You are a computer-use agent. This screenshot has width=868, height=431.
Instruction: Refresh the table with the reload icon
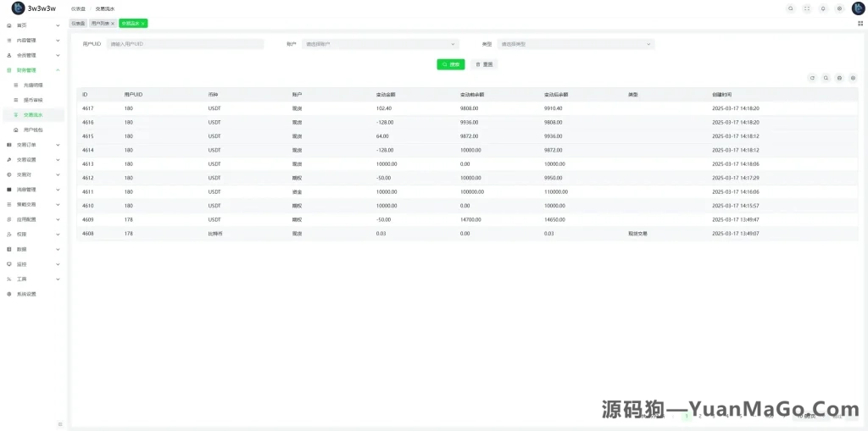tap(812, 78)
